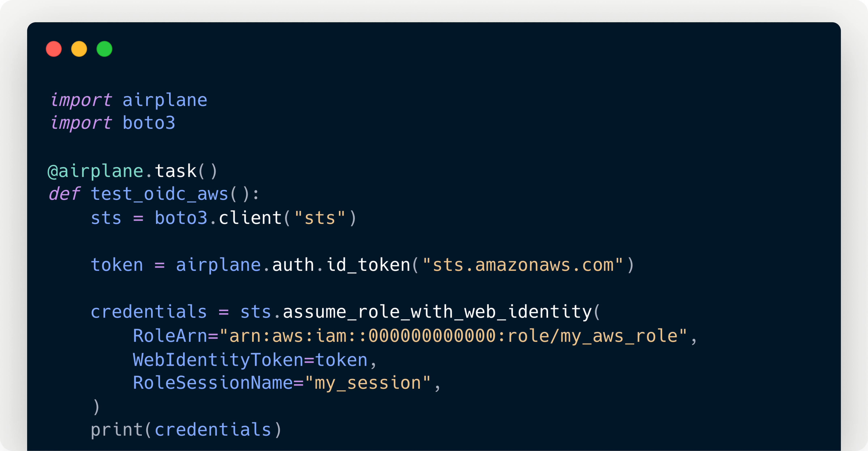
Task: Click the green maximize dot
Action: pos(105,49)
